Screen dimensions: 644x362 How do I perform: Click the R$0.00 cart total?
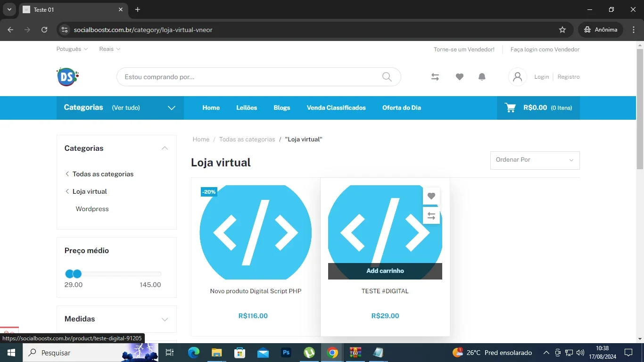[x=535, y=107]
